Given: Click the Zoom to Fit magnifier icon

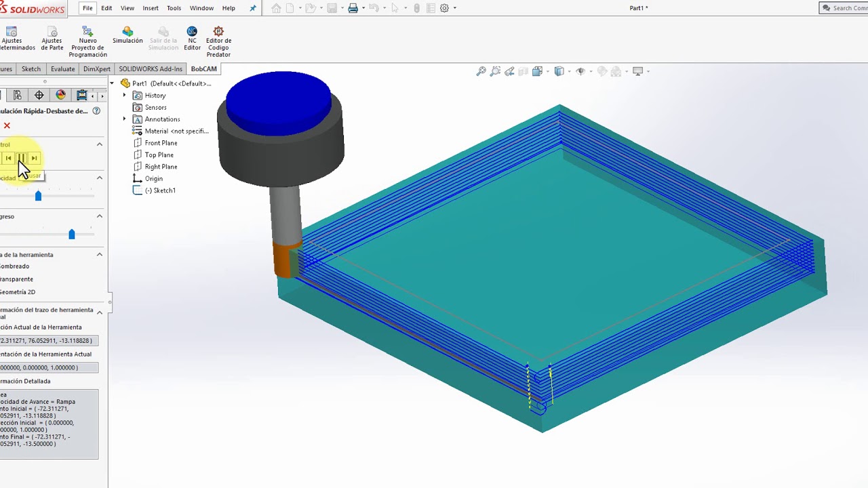Looking at the screenshot, I should 481,71.
